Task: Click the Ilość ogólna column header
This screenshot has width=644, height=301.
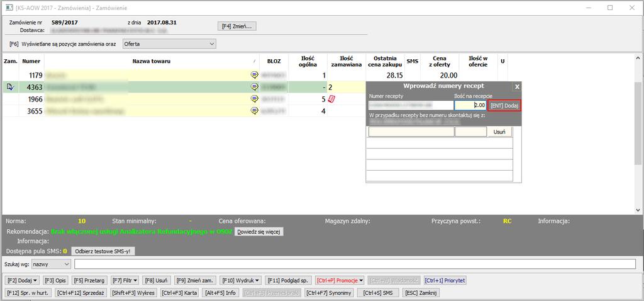Action: point(308,61)
